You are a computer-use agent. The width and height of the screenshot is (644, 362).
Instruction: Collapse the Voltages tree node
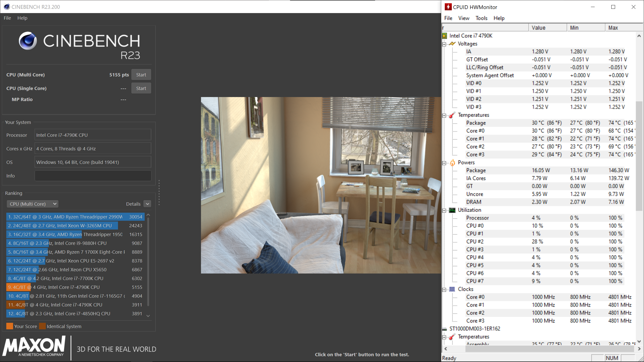[x=444, y=44]
